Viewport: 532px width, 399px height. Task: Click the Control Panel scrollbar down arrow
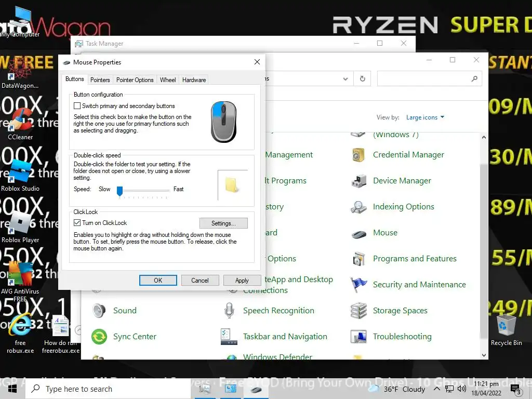[x=484, y=355]
